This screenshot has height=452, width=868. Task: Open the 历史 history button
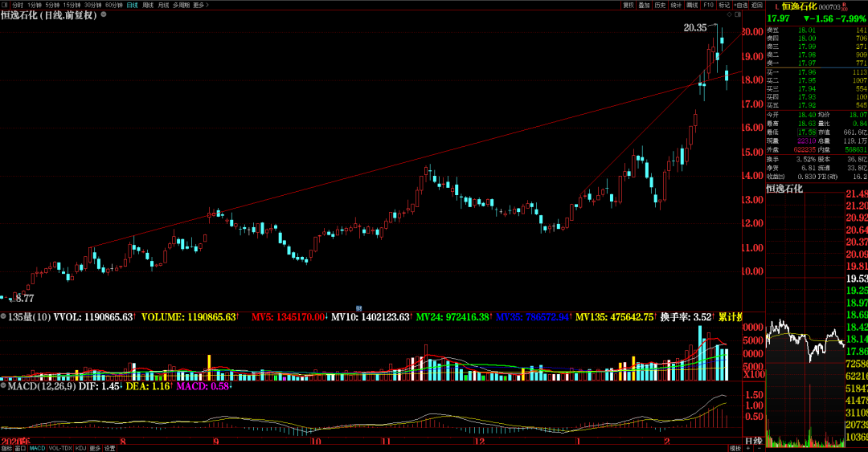[x=660, y=5]
